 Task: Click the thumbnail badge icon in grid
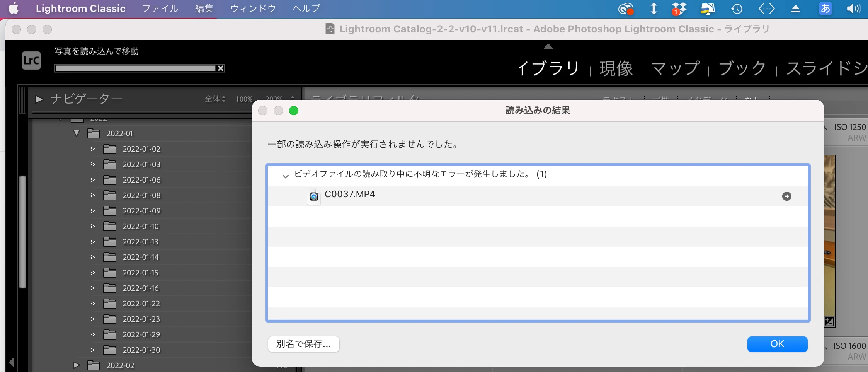tap(829, 321)
